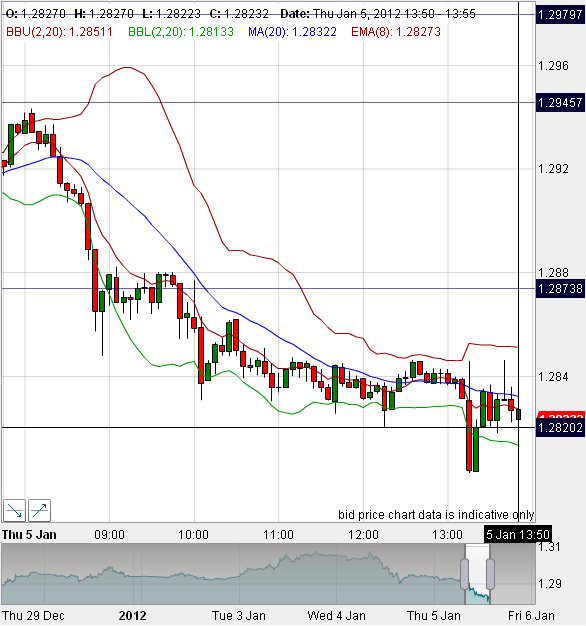Click the 1.29457 horizontal line price label

pos(560,103)
